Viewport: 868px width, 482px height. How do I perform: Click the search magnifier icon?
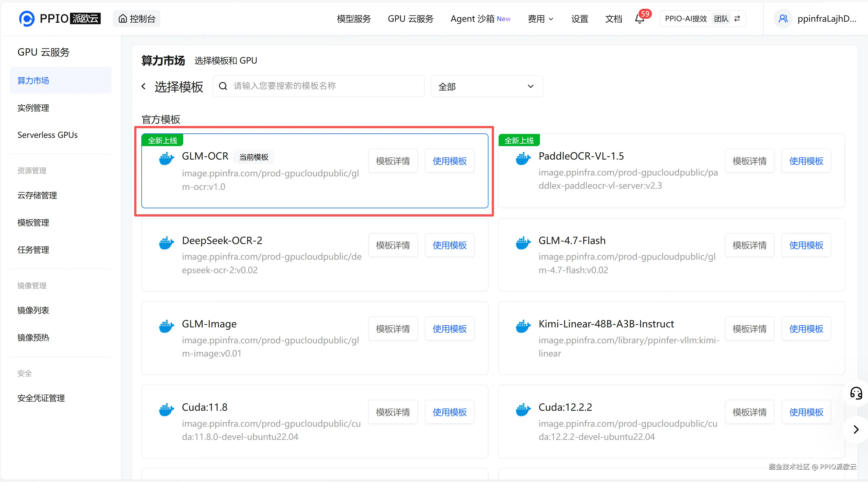tap(223, 86)
